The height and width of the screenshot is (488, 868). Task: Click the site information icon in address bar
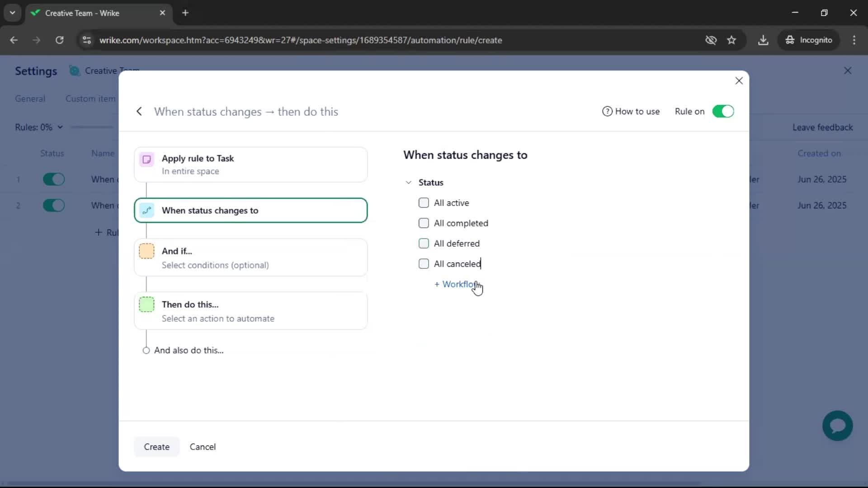pos(86,40)
